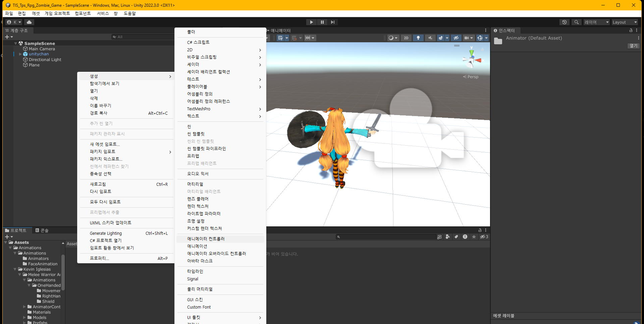
Task: Expand the 패키지 임포트 submenu
Action: [126, 152]
